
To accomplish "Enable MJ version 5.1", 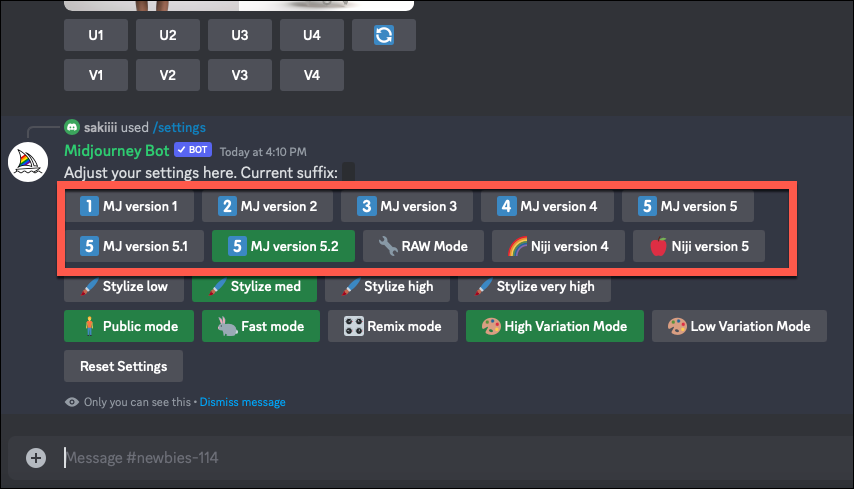I will click(134, 246).
